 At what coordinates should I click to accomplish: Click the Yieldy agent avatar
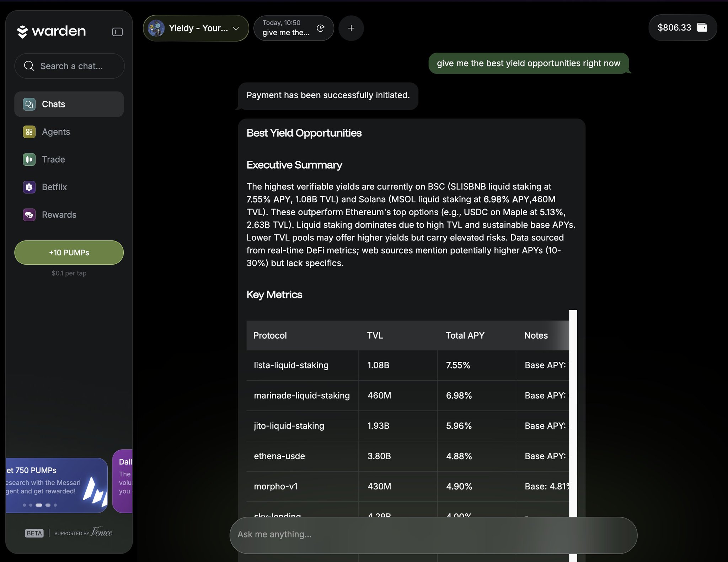coord(156,28)
